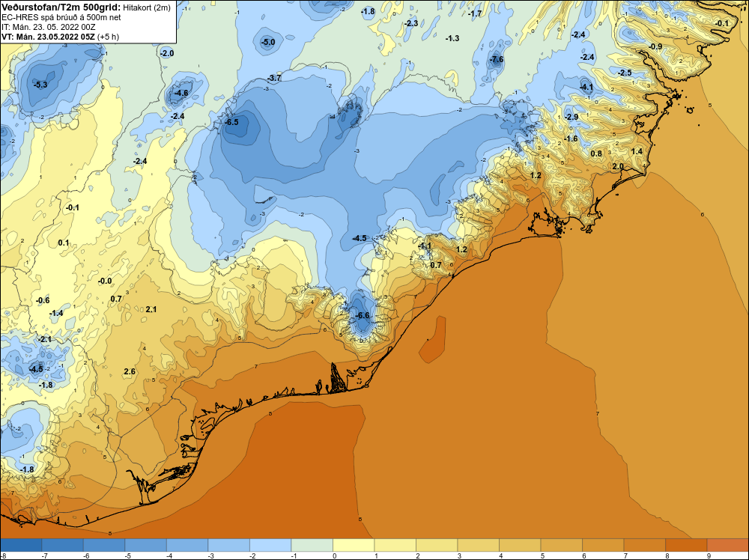Click the 2.1 temperature label
The height and width of the screenshot is (560, 749).
(x=151, y=310)
